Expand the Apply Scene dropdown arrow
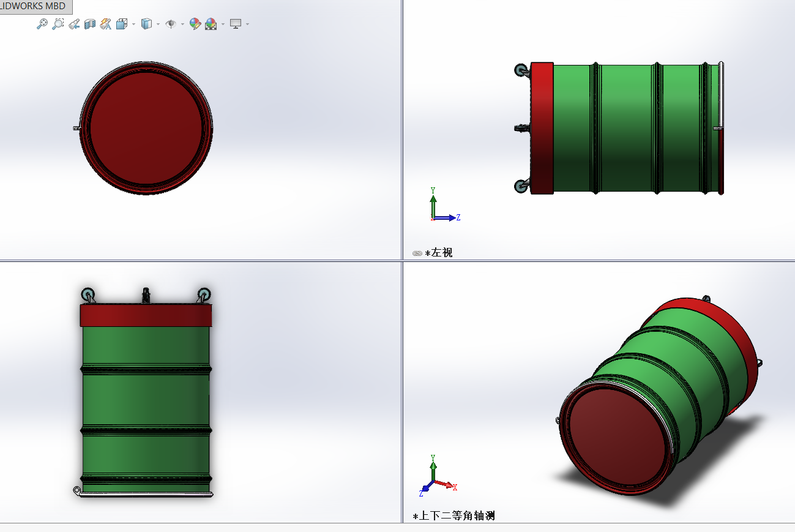The width and height of the screenshot is (795, 532). [x=223, y=24]
